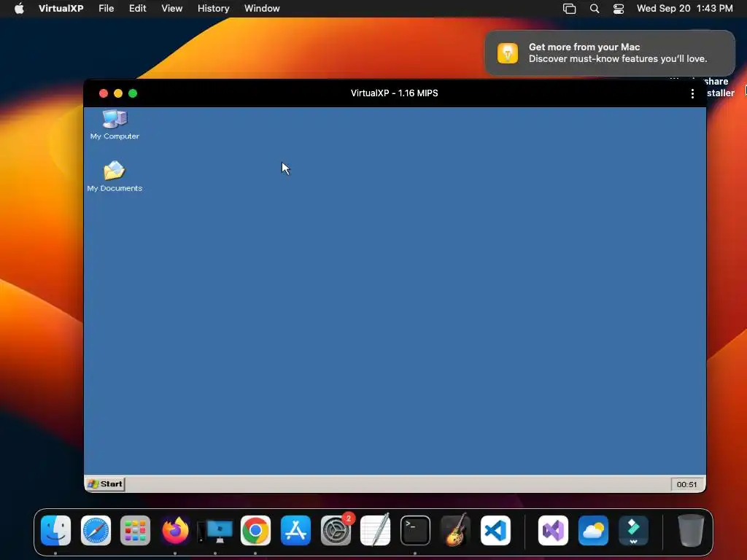Maximize the VirtualXP window with green button
This screenshot has height=560, width=747.
pos(133,93)
